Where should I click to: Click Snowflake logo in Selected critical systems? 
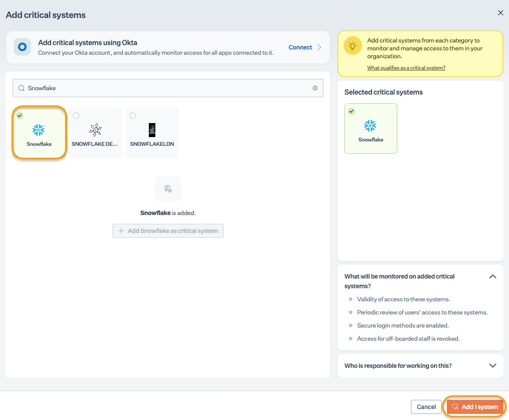(370, 126)
